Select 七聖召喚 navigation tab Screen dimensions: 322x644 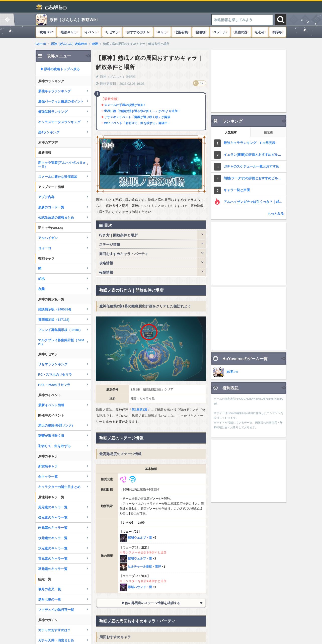[181, 32]
